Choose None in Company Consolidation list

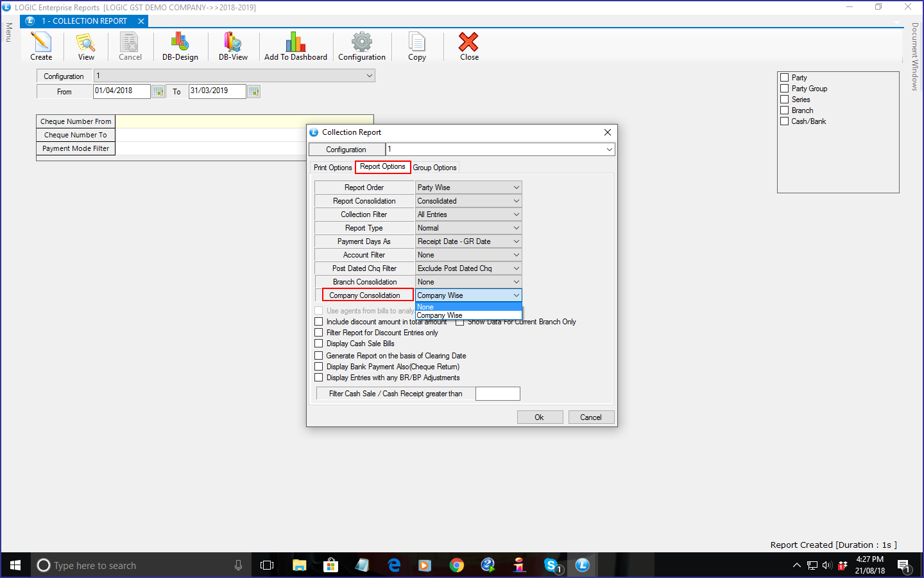(x=468, y=307)
